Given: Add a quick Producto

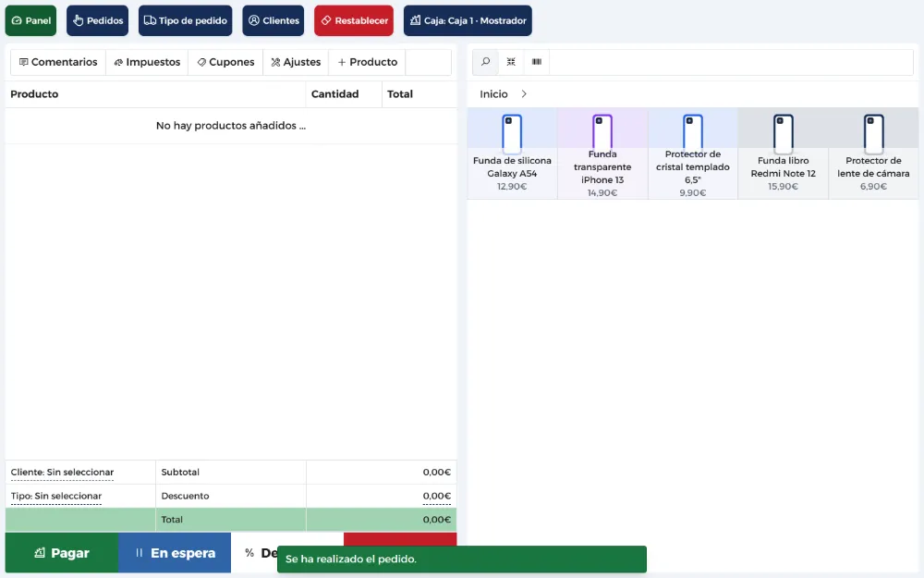Looking at the screenshot, I should pyautogui.click(x=367, y=62).
